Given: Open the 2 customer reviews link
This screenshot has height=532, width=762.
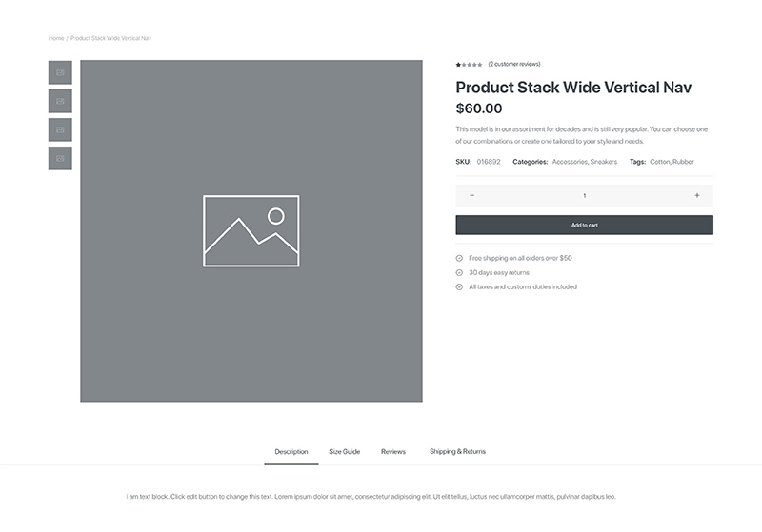Looking at the screenshot, I should tap(514, 64).
